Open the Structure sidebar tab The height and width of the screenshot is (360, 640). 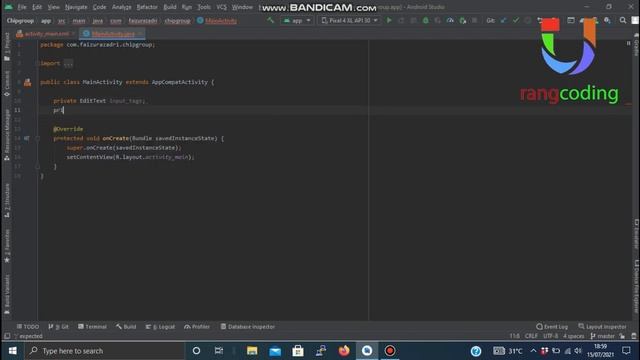click(x=7, y=200)
